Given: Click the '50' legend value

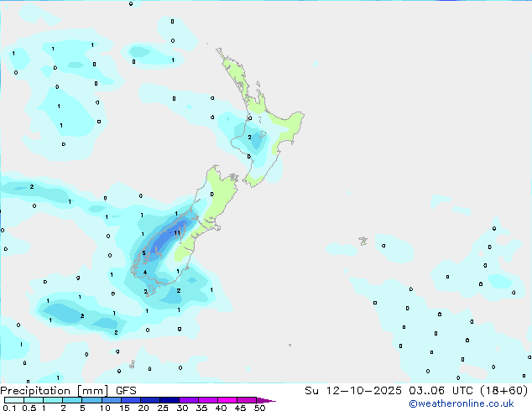Looking at the screenshot, I should click(259, 408).
